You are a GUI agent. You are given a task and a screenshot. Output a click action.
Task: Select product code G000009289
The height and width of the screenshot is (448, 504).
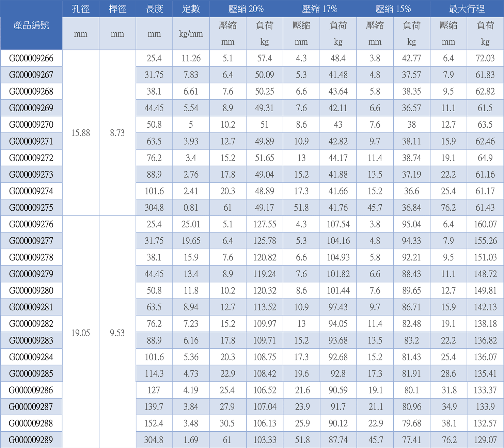click(x=31, y=440)
